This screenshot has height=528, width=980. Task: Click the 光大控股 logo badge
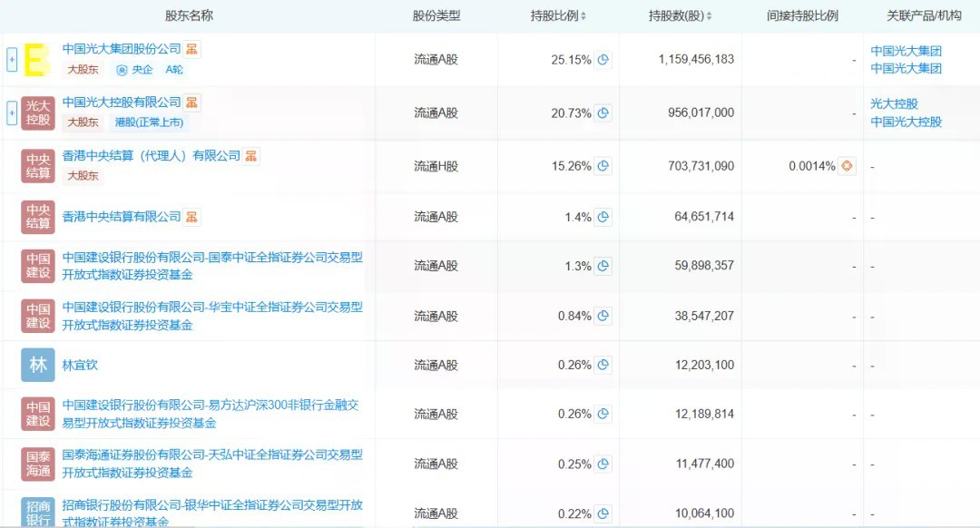38,113
